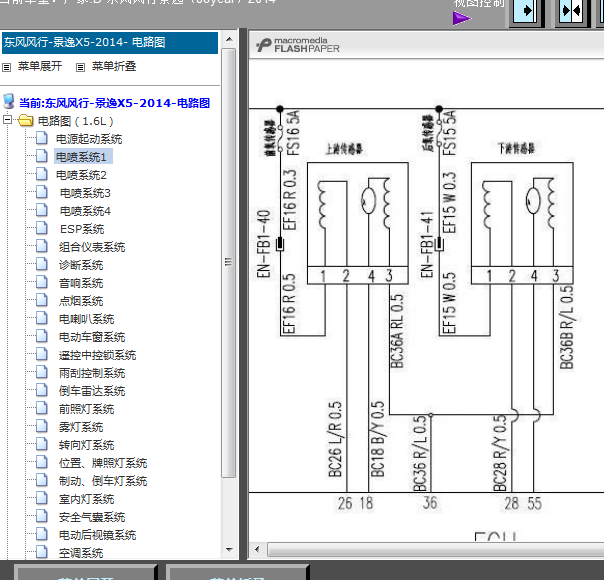Click the computer icon beside 当前 link

[x=8, y=102]
